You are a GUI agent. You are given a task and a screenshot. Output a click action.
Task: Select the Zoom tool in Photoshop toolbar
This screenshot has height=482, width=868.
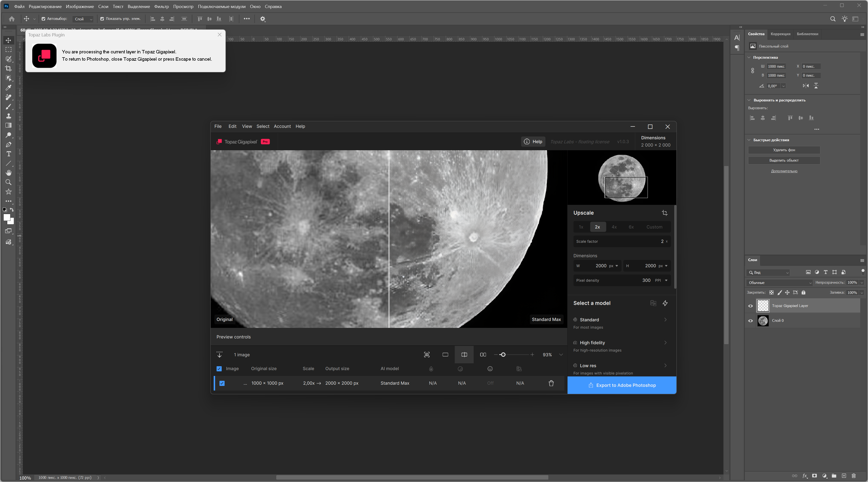pos(8,182)
